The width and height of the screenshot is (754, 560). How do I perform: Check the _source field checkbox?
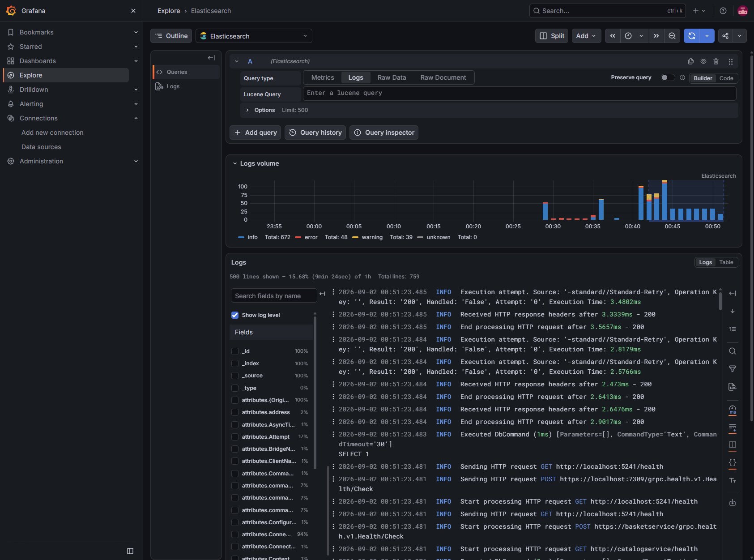235,376
